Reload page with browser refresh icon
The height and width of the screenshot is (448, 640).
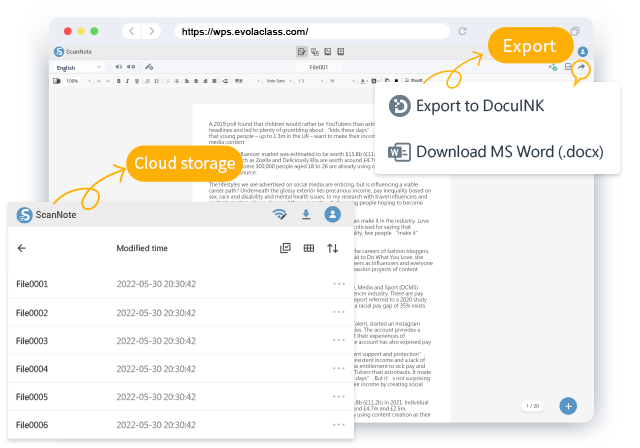pos(462,31)
